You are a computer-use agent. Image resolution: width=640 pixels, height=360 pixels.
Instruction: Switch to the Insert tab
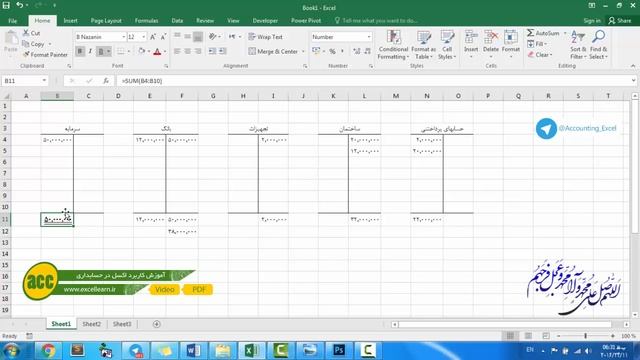point(71,20)
